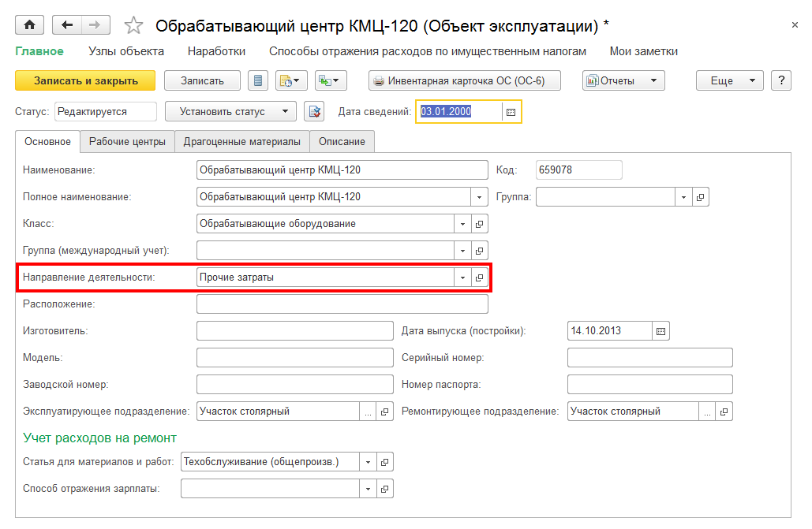Click into the Наименование field
Viewport: 812px width, 529px height.
pyautogui.click(x=342, y=170)
